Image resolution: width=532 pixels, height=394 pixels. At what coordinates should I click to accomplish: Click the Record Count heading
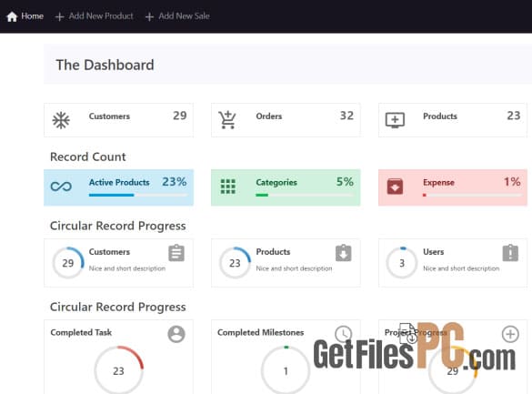[x=88, y=157]
